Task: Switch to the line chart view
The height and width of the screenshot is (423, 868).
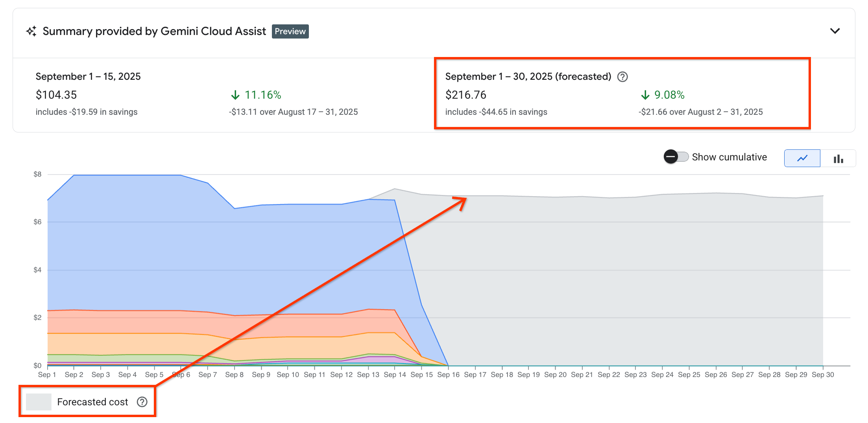Action: [x=802, y=158]
